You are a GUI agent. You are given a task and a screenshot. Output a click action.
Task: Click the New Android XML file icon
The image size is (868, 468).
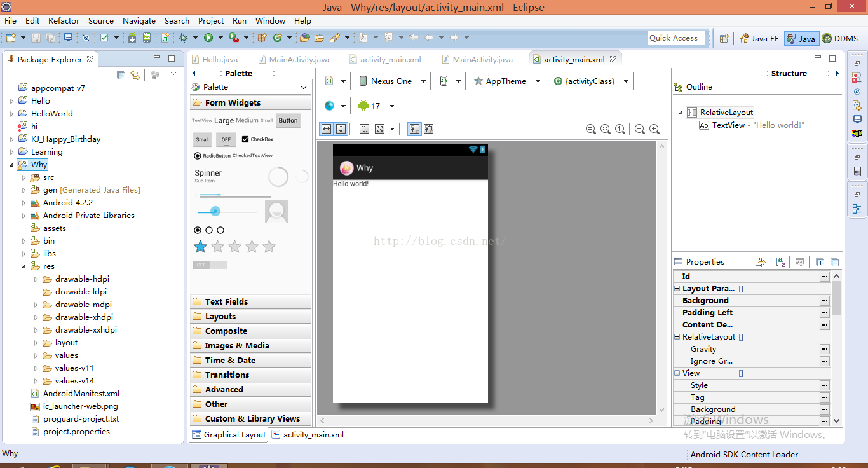coord(165,38)
